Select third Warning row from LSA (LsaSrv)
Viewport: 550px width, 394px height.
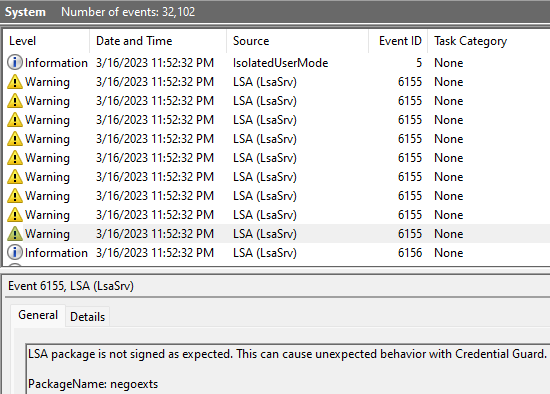coord(276,120)
